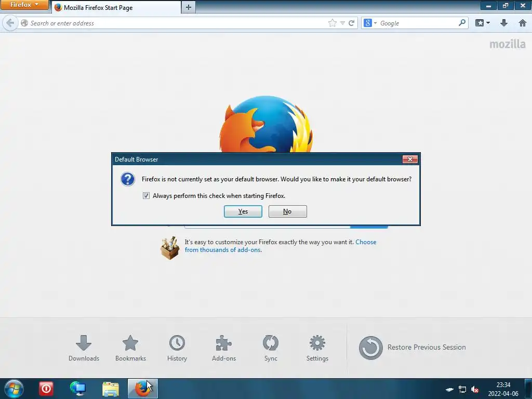Click the site identity globe icon
The width and height of the screenshot is (532, 399).
pyautogui.click(x=24, y=23)
